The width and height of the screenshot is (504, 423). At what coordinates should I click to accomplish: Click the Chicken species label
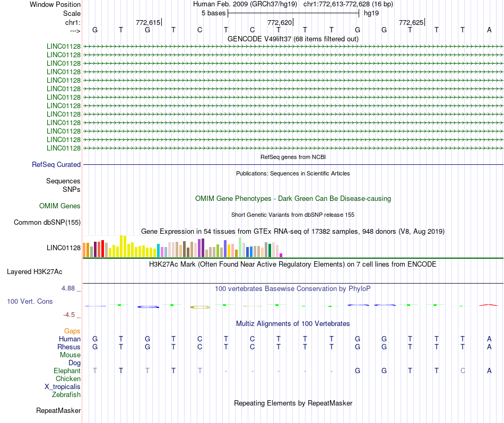pos(68,378)
